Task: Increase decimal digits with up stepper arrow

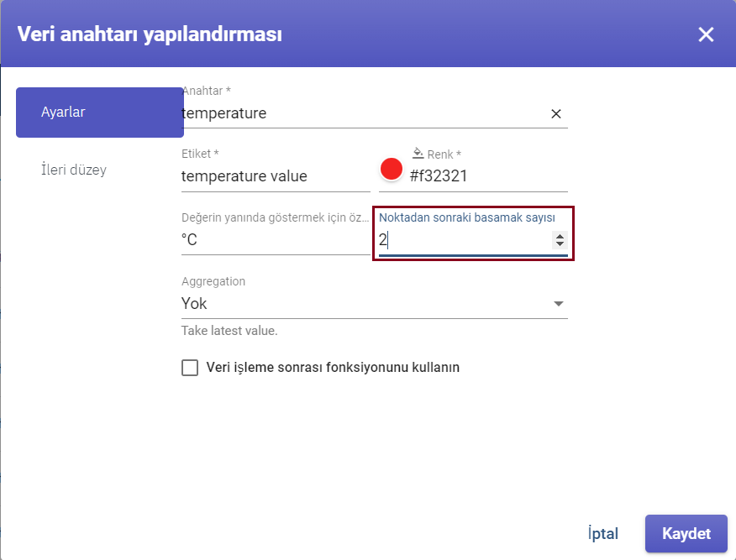Action: pyautogui.click(x=560, y=236)
